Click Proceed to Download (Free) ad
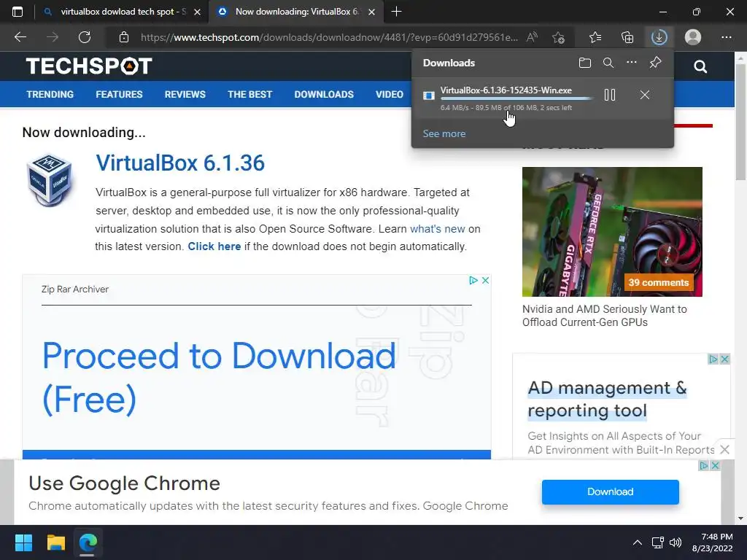The image size is (747, 560). 219,377
